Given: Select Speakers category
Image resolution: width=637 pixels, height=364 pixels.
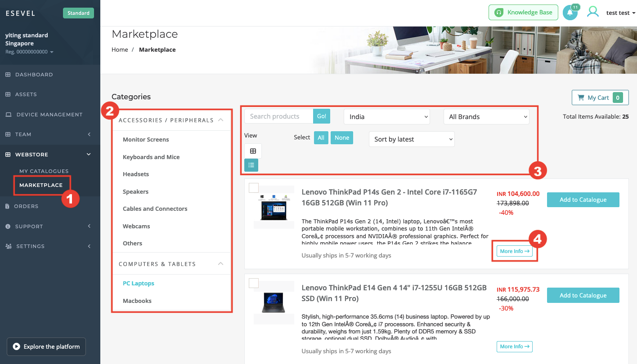Looking at the screenshot, I should (x=135, y=191).
